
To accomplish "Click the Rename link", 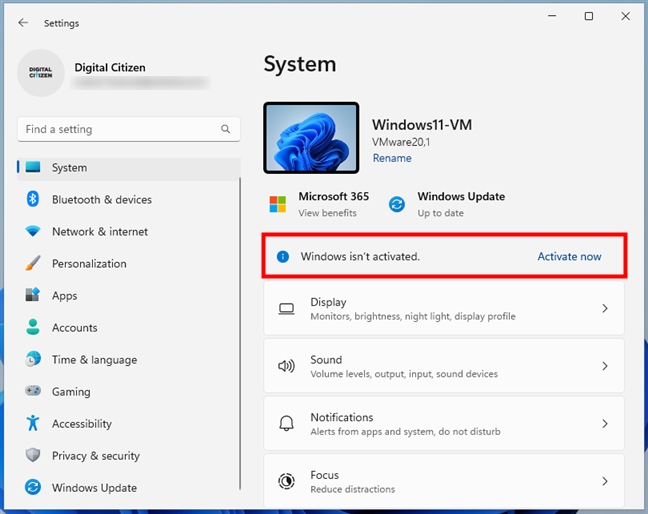I will tap(392, 158).
